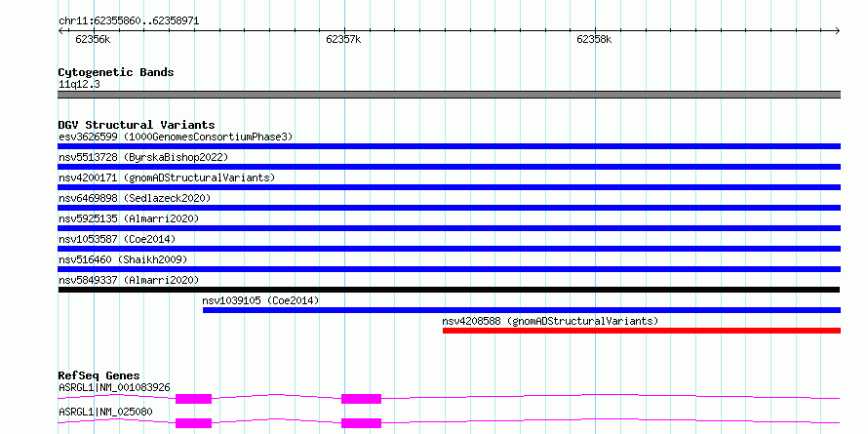Click the black nsv5849337 variant bar
The height and width of the screenshot is (434, 868).
[x=449, y=290]
